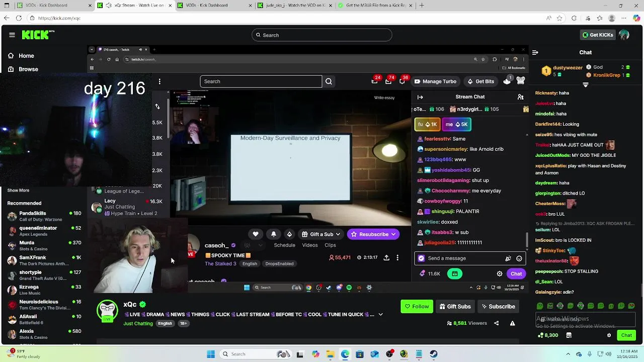Go to Browse in Kick sidebar
The width and height of the screenshot is (644, 362).
click(23, 69)
